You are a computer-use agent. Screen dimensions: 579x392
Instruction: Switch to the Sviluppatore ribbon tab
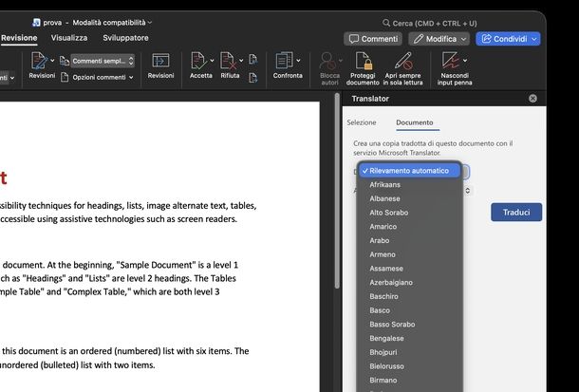tap(125, 38)
